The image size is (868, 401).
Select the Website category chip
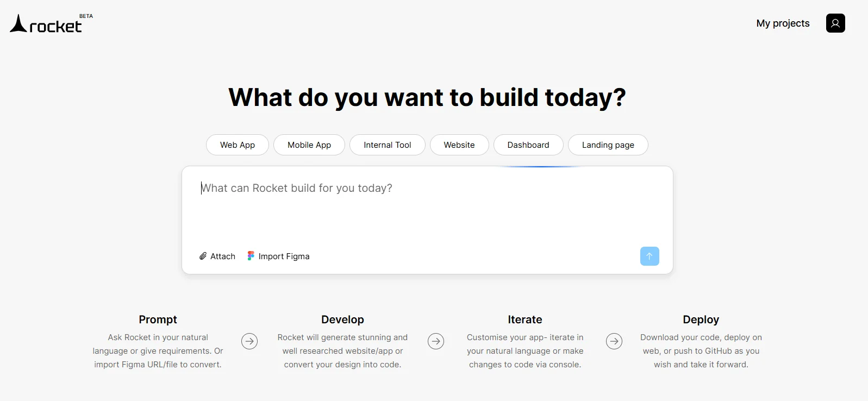[459, 145]
